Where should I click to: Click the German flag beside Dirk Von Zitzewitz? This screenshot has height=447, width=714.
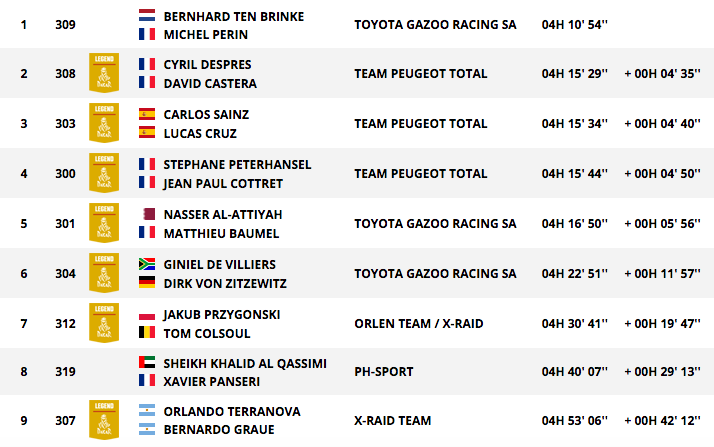pos(147,282)
